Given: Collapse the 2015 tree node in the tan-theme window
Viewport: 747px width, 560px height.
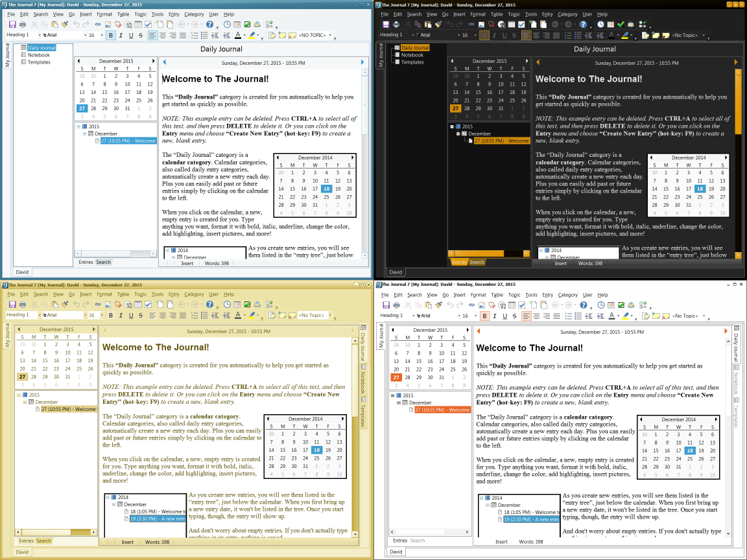Looking at the screenshot, I should tap(19, 395).
